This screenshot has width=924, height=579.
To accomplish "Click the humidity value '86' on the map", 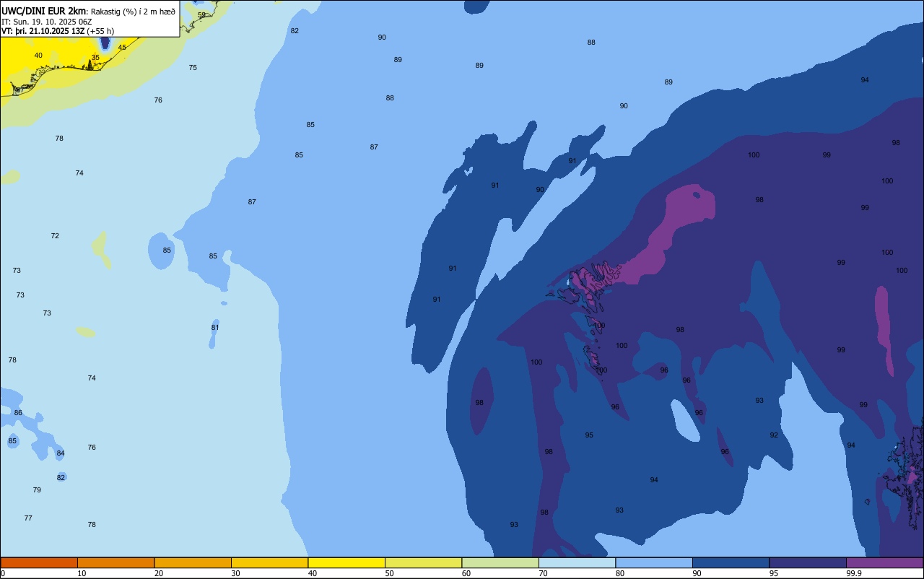I will point(18,413).
